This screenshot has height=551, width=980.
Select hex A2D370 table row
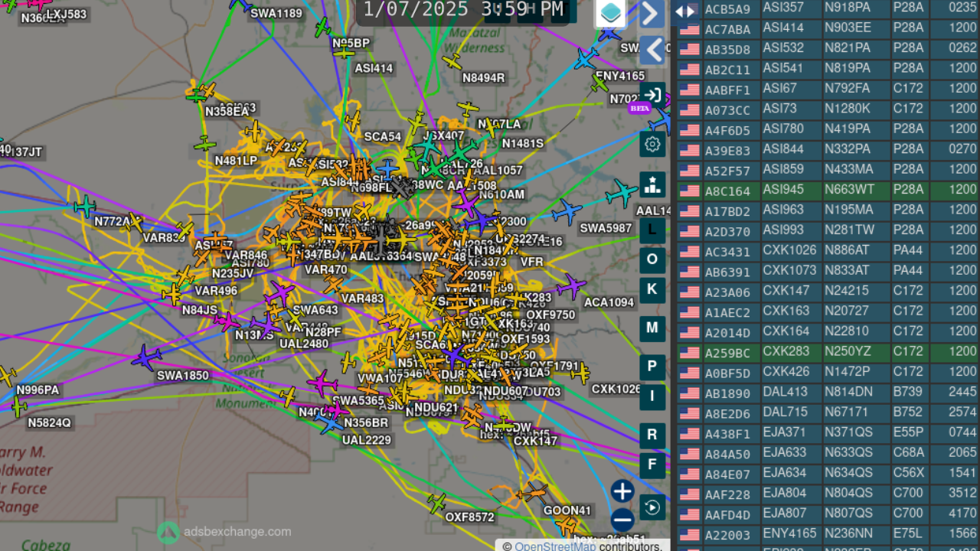tap(727, 230)
